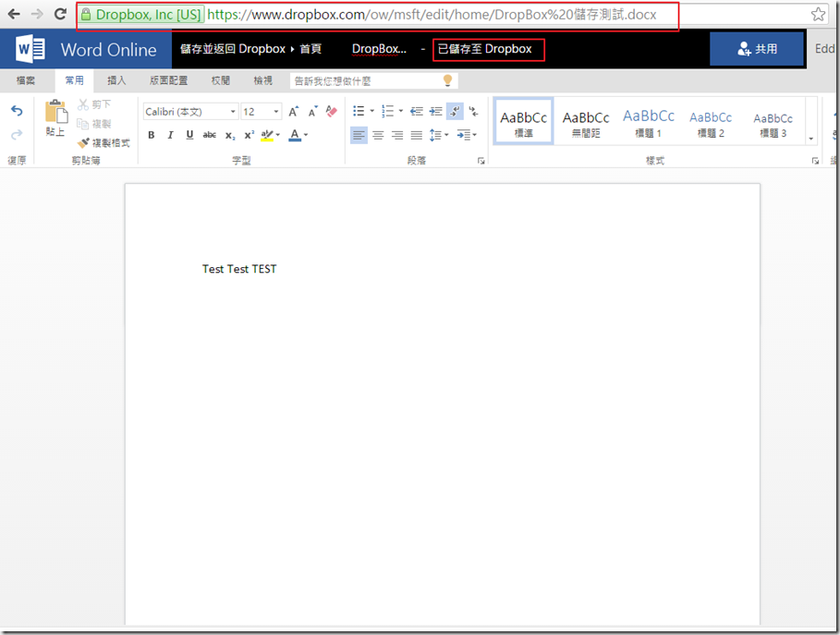The width and height of the screenshot is (840, 635).
Task: Click the Center align icon
Action: tap(378, 135)
